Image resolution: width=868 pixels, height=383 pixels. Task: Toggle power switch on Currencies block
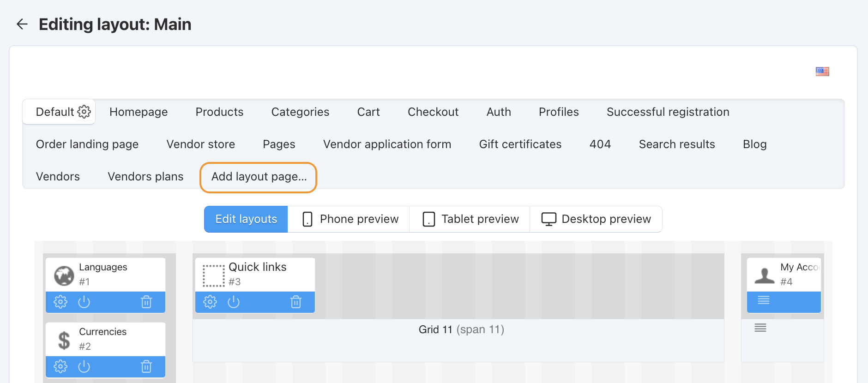[x=84, y=366]
